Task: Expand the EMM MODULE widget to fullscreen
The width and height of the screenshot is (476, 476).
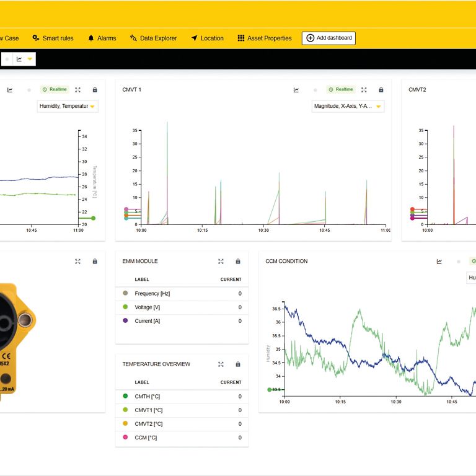Action: coord(221,262)
